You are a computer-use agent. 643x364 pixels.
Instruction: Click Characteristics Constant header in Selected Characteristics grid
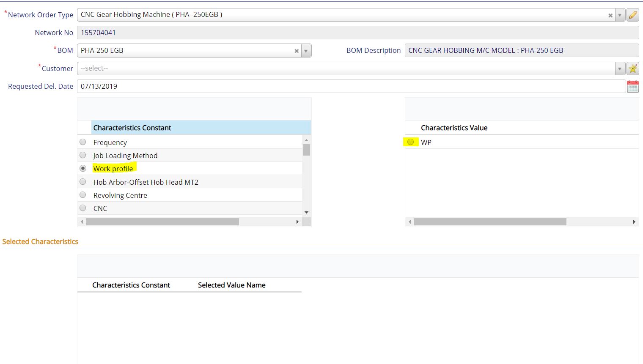(131, 285)
